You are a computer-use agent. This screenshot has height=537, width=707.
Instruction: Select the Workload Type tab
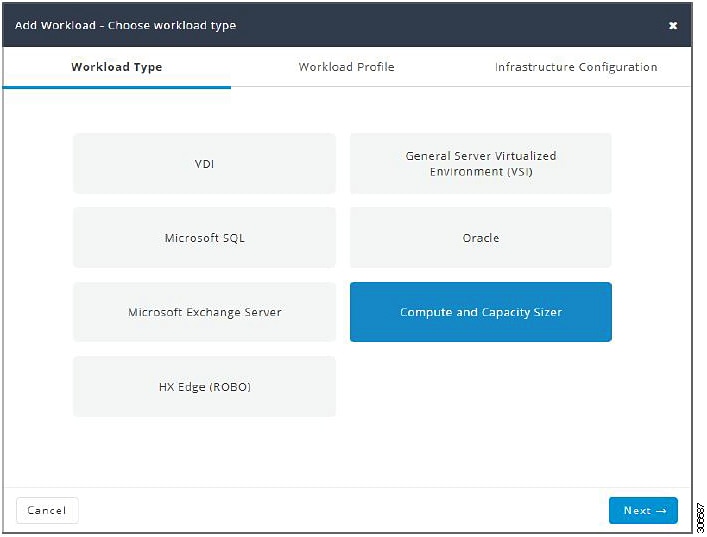(116, 67)
